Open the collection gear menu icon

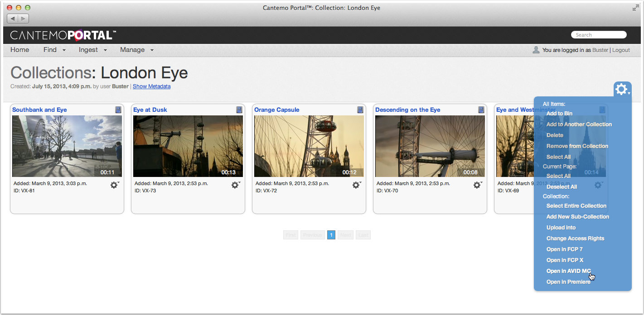(x=622, y=89)
